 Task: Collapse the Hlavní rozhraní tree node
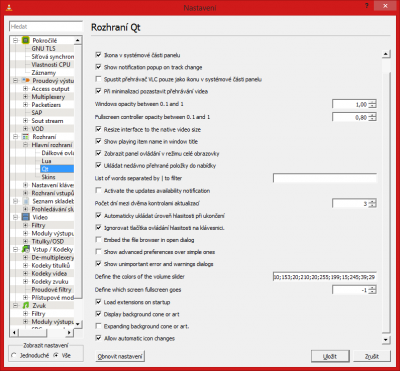coord(25,145)
